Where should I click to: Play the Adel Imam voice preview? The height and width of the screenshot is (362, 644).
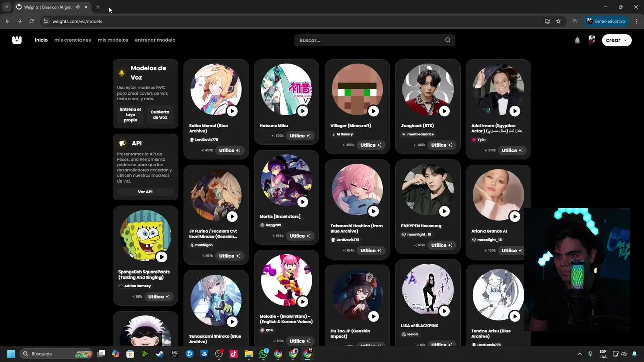pos(515,111)
